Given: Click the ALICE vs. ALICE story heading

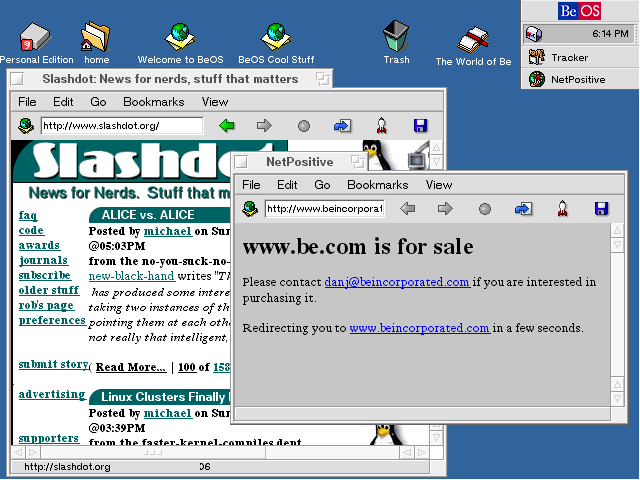Looking at the screenshot, I should click(x=148, y=215).
